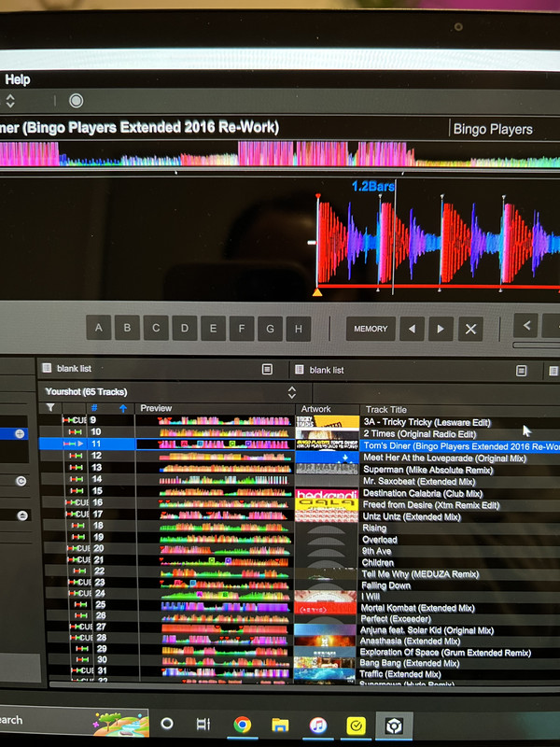Select track Mr. Saxobeat (Extended Mix)

pyautogui.click(x=419, y=481)
